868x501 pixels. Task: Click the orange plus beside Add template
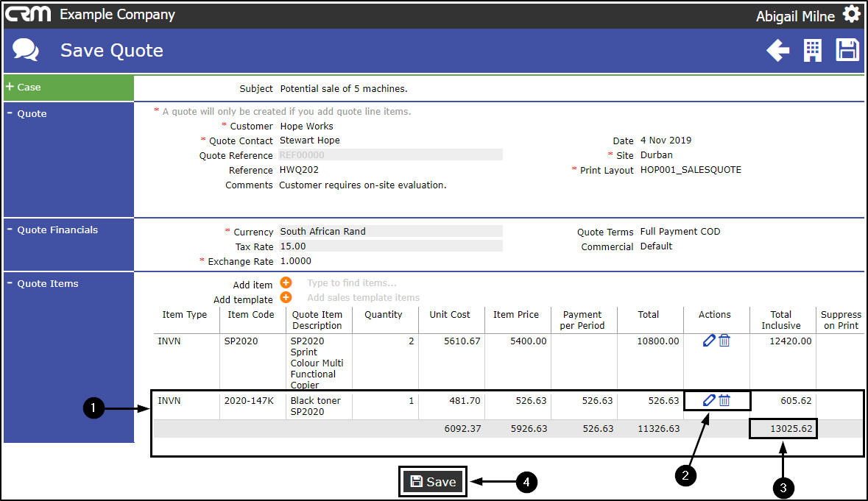click(x=286, y=298)
